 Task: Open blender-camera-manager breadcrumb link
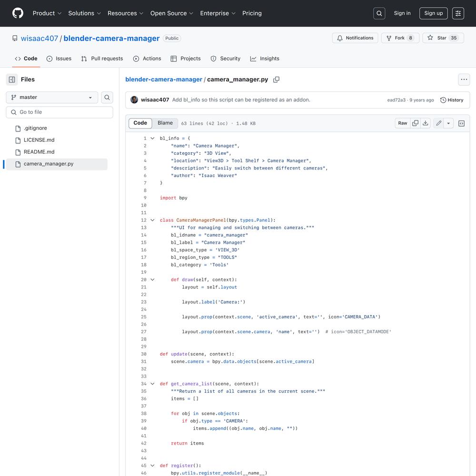pyautogui.click(x=164, y=79)
